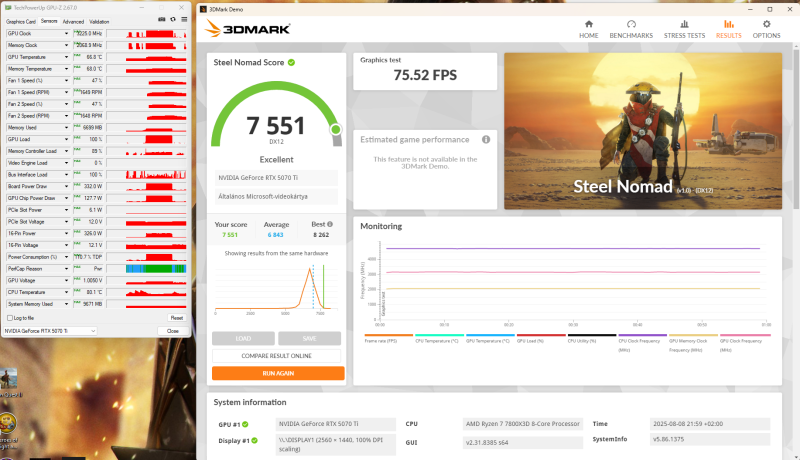Open the GPU Temperature sensor dropdown
Viewport: 800px width, 460px height.
tap(66, 57)
